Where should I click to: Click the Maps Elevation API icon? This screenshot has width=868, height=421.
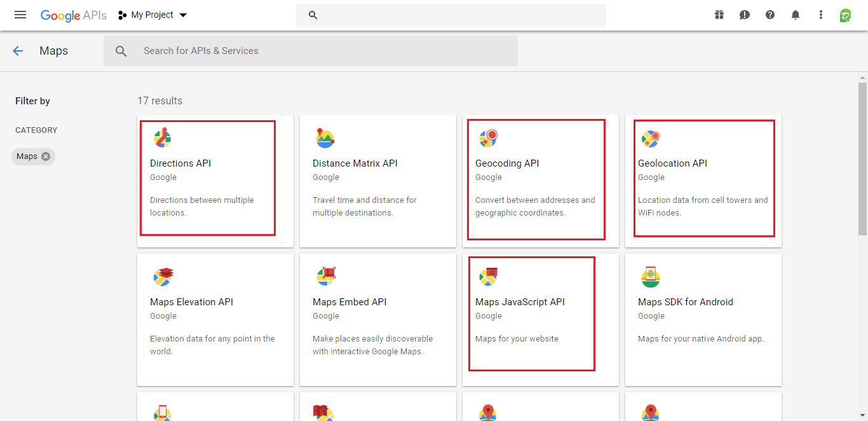(163, 277)
